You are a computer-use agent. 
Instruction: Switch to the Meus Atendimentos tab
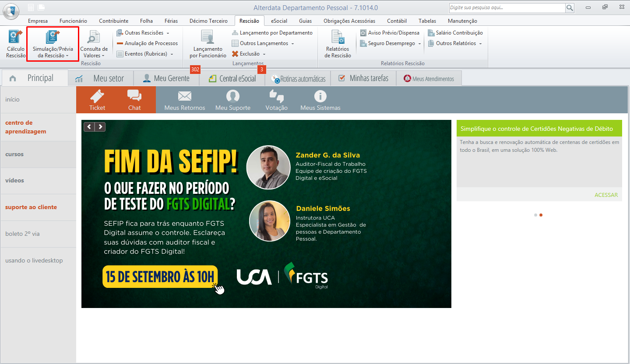pyautogui.click(x=429, y=79)
